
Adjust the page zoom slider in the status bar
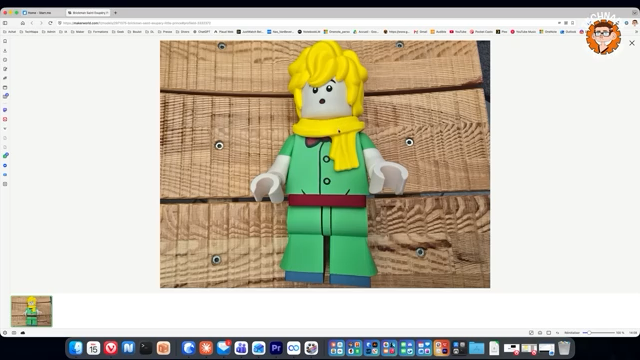(599, 333)
